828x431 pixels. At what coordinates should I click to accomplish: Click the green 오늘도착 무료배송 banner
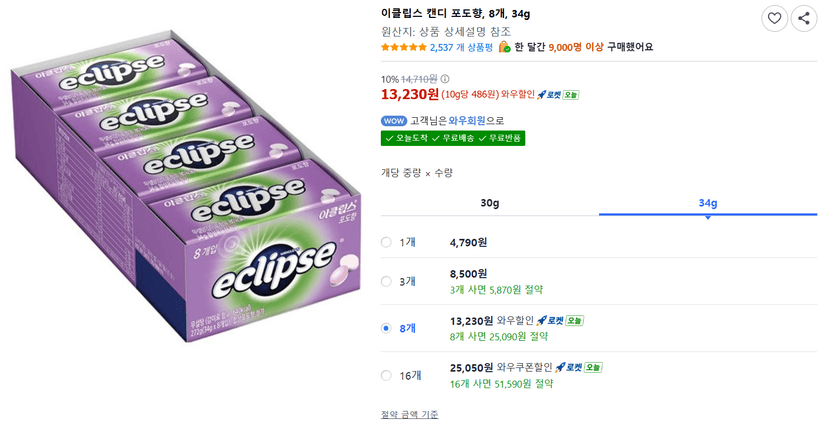pyautogui.click(x=453, y=138)
